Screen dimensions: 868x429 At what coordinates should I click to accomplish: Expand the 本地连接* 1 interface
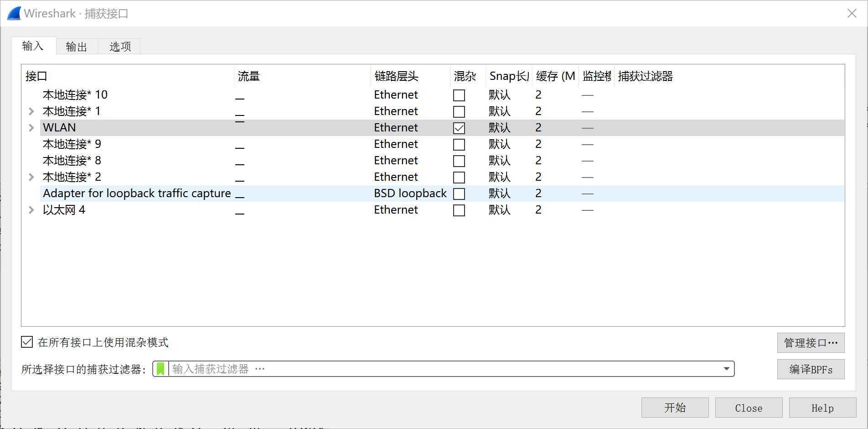[x=31, y=111]
